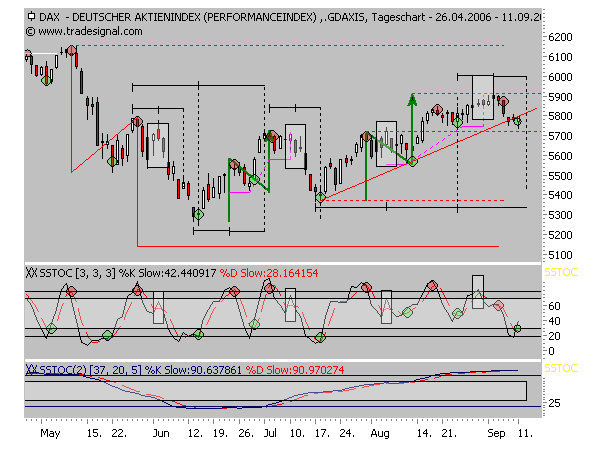This screenshot has height=450, width=600.
Task: Select the 14. date label in August
Action: (424, 433)
